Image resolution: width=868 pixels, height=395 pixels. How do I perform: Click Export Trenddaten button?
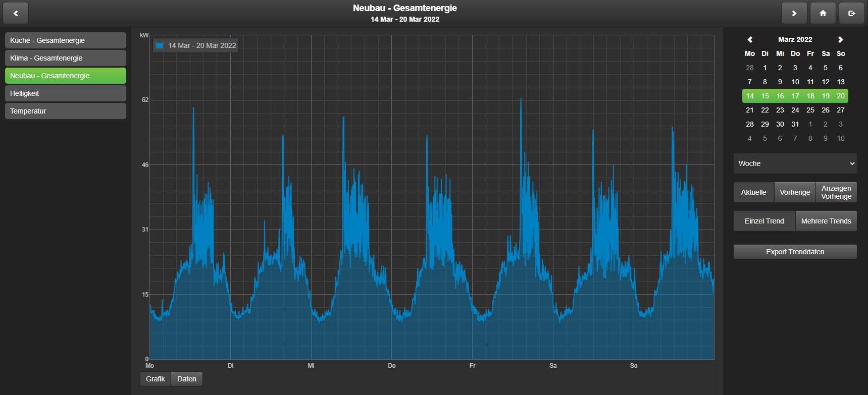click(795, 252)
